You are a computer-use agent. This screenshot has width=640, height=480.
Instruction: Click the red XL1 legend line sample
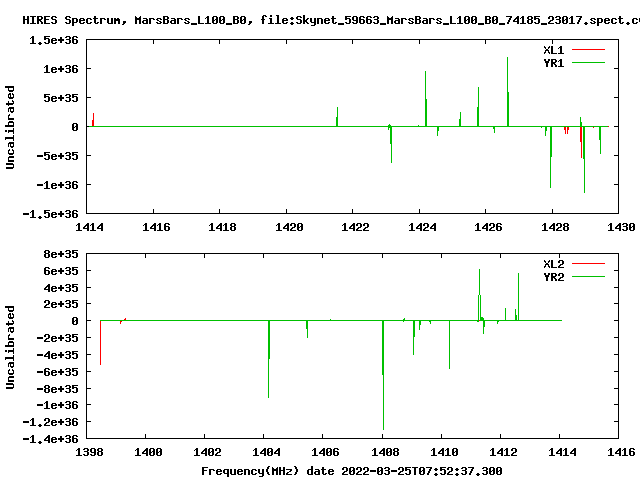click(x=588, y=50)
